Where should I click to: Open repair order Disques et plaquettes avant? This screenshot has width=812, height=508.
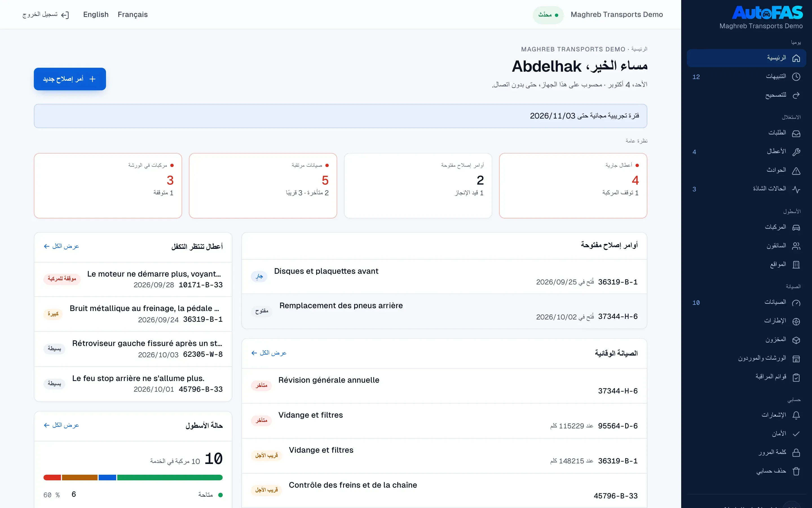(x=444, y=277)
